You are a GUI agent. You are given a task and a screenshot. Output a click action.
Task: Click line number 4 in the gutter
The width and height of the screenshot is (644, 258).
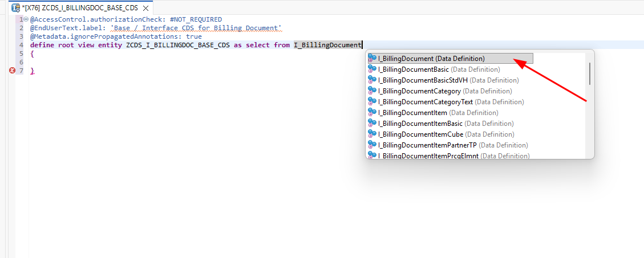[x=21, y=45]
